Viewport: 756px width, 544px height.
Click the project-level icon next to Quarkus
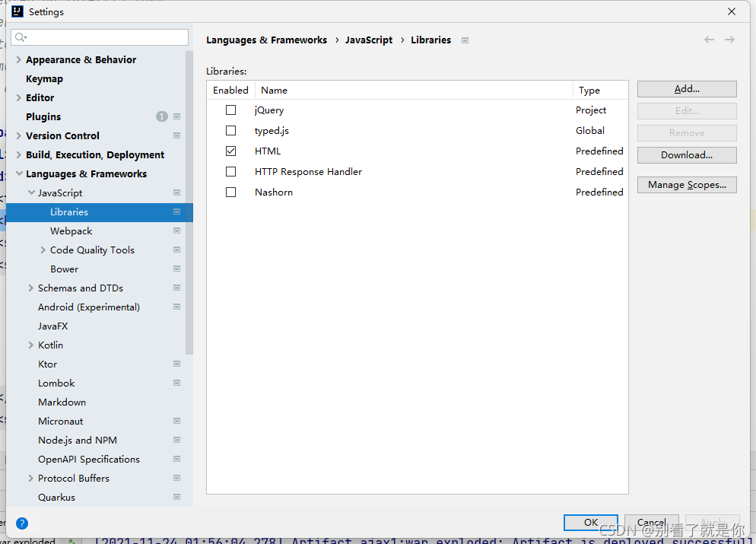click(176, 498)
